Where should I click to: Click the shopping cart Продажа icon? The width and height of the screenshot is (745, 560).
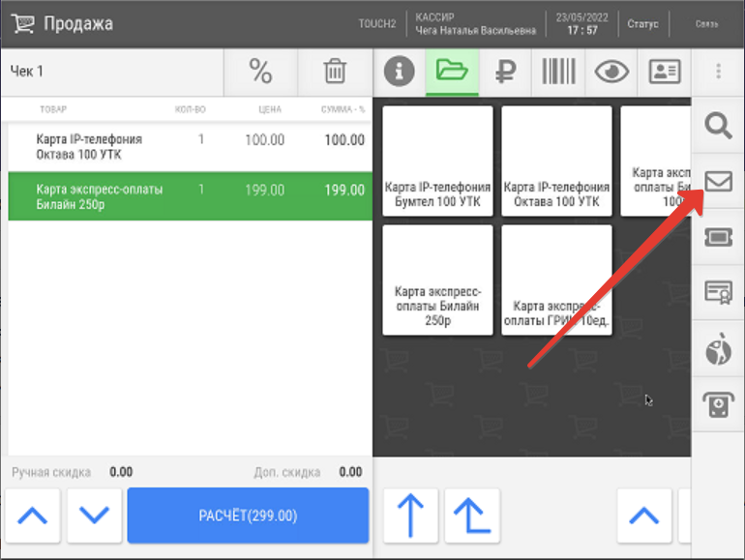click(23, 23)
